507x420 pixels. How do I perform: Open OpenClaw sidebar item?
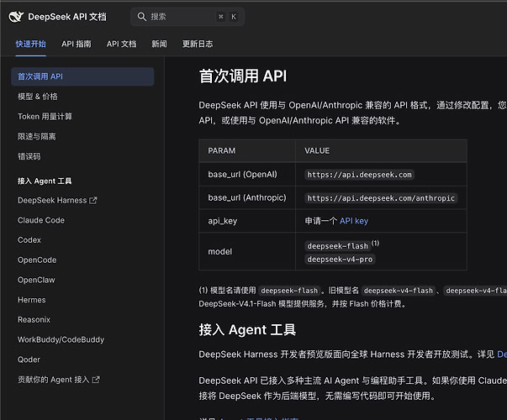[x=36, y=280]
